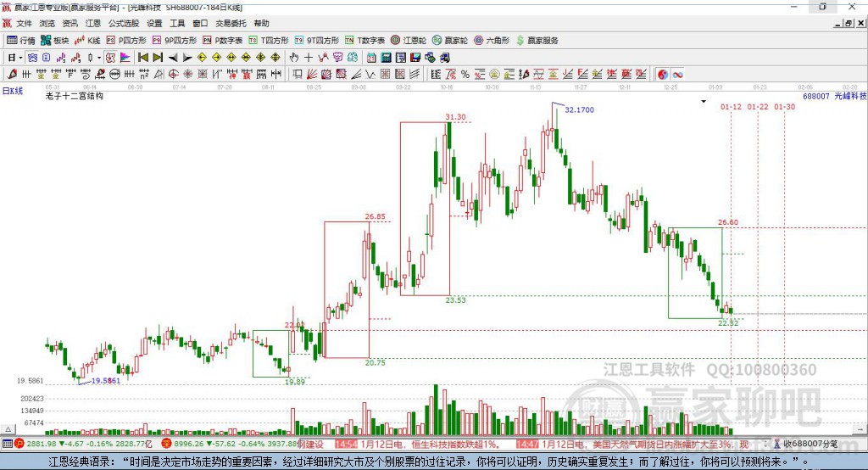The width and height of the screenshot is (868, 470).
Task: Click 688007 光峰科技 stock label
Action: (x=834, y=96)
